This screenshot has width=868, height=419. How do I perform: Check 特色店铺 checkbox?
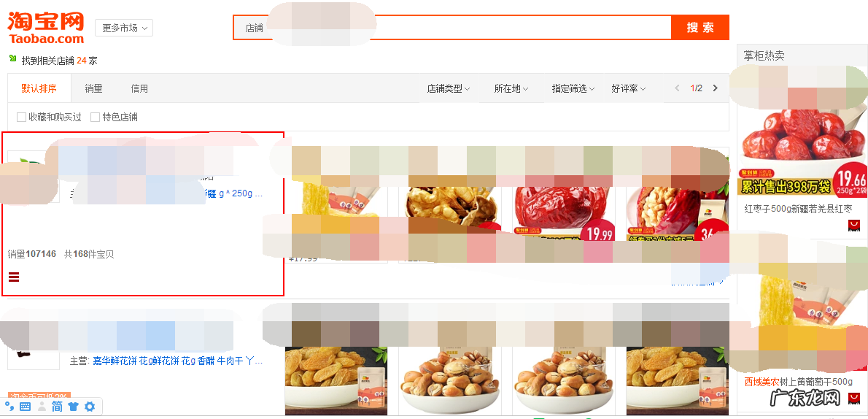coord(96,117)
